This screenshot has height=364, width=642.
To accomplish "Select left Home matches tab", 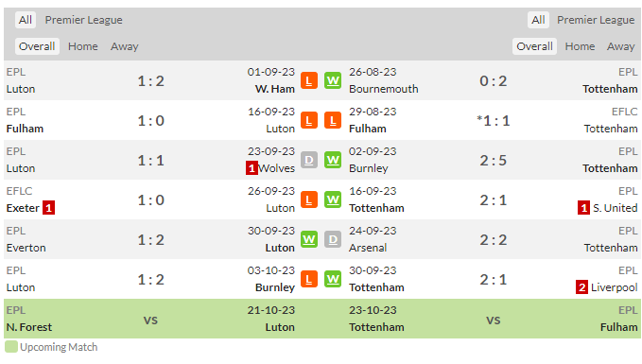I will pos(82,46).
